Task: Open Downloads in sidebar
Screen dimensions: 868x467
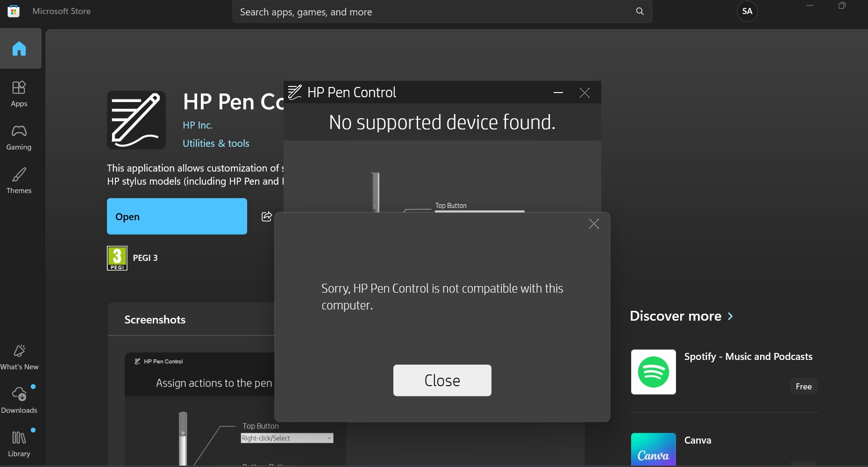Action: [x=19, y=401]
